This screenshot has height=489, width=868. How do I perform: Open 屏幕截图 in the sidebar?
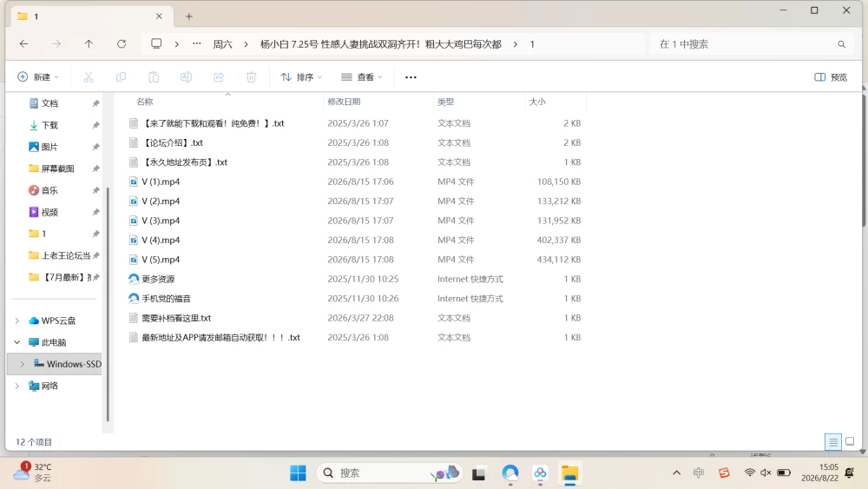coord(57,169)
